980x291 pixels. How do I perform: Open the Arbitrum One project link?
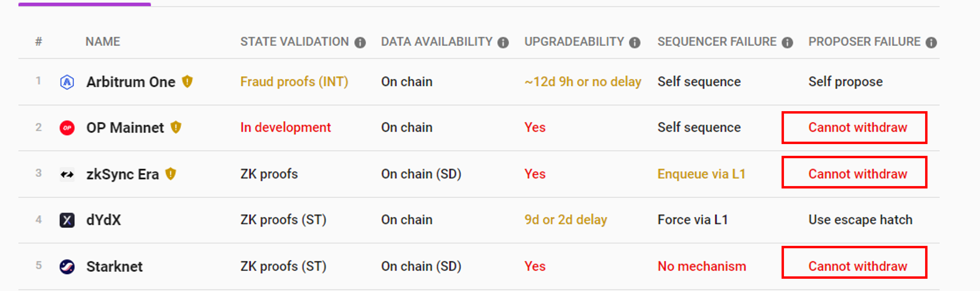click(x=130, y=82)
